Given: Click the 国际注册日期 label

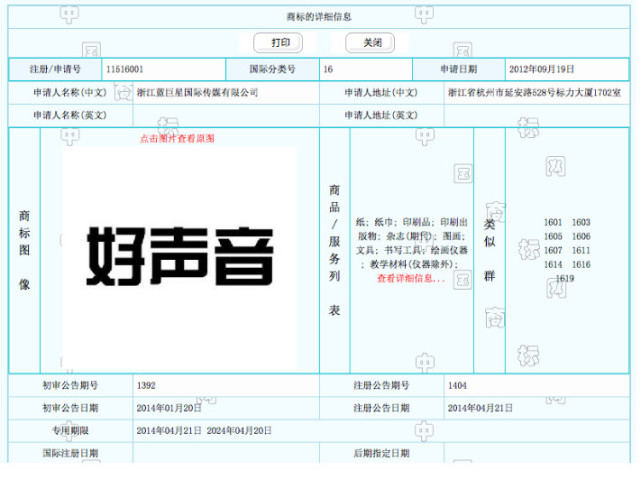Looking at the screenshot, I should pyautogui.click(x=70, y=453).
